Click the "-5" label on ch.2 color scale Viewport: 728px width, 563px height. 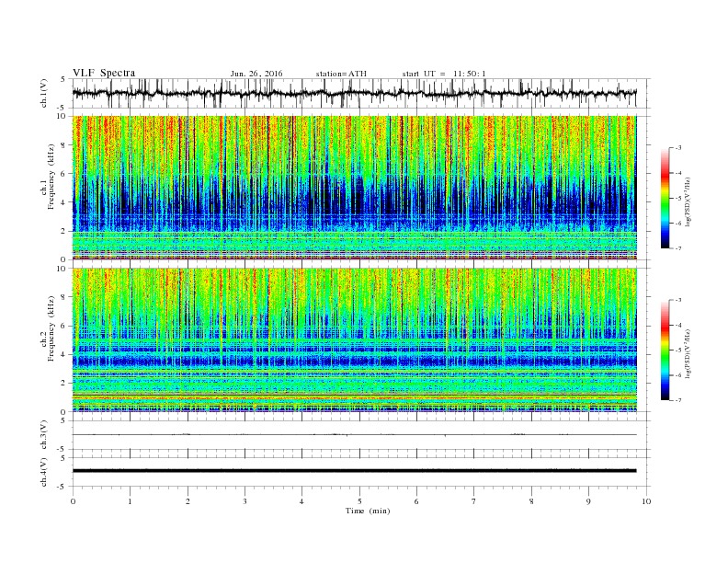pyautogui.click(x=678, y=350)
